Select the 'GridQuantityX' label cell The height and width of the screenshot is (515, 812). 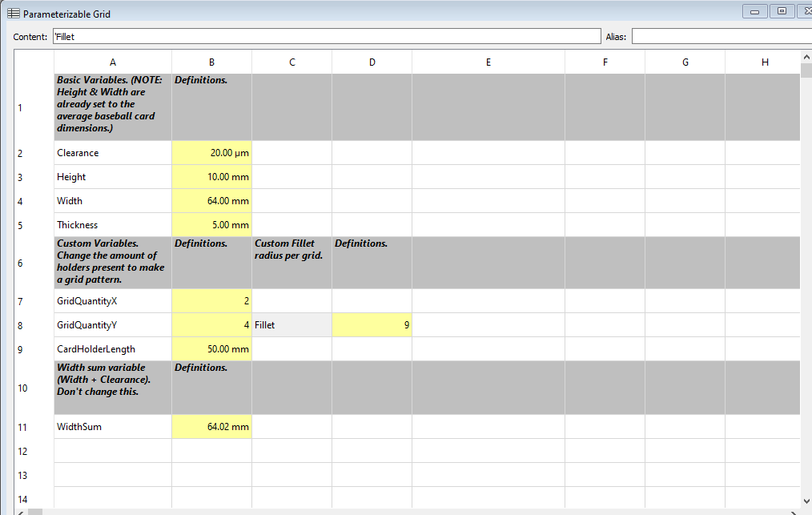click(x=113, y=301)
